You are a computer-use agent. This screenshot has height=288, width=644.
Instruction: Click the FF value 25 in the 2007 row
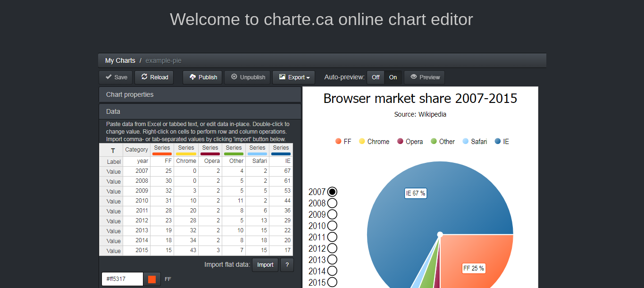pos(162,171)
